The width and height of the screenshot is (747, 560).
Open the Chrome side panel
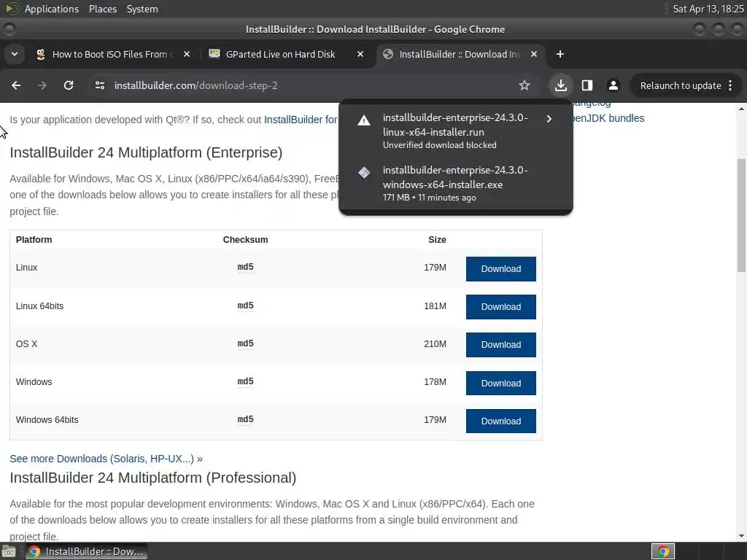[587, 85]
